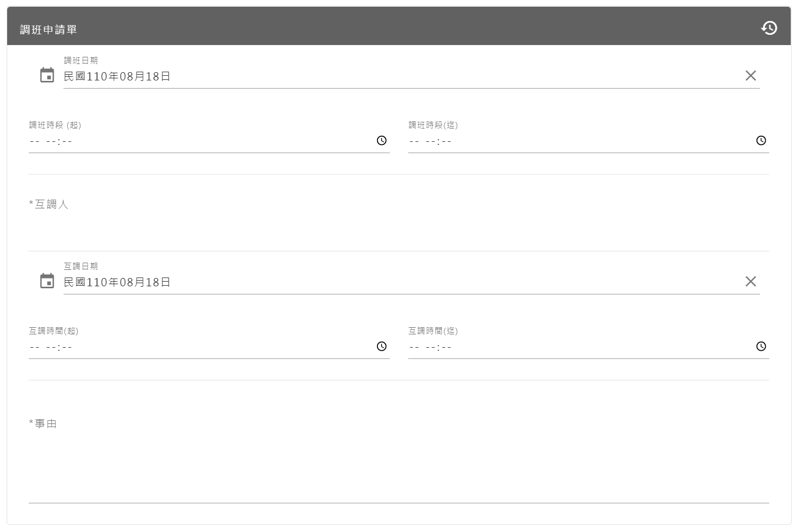Click the 調班日期 floating label
The height and width of the screenshot is (532, 800).
click(80, 60)
